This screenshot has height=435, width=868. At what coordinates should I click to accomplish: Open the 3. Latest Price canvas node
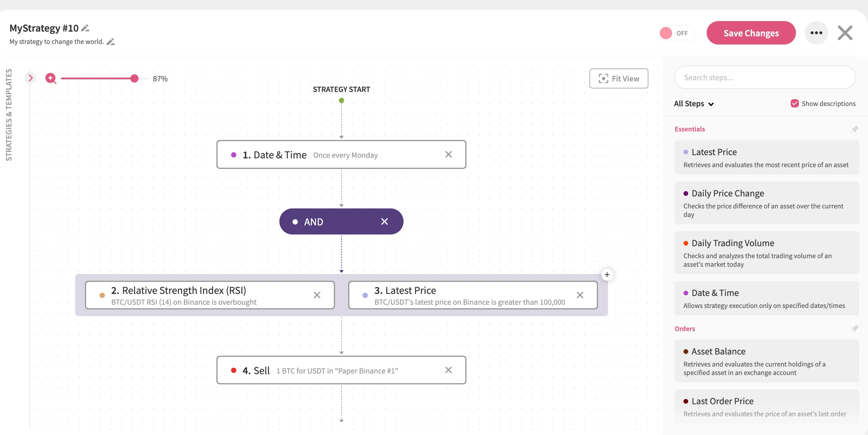[473, 295]
